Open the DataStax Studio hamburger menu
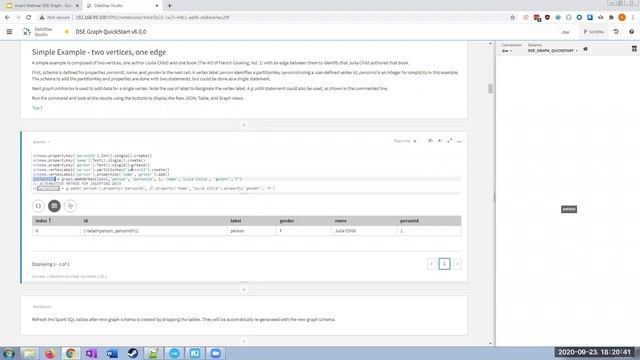This screenshot has height=360, width=640. pyautogui.click(x=9, y=31)
